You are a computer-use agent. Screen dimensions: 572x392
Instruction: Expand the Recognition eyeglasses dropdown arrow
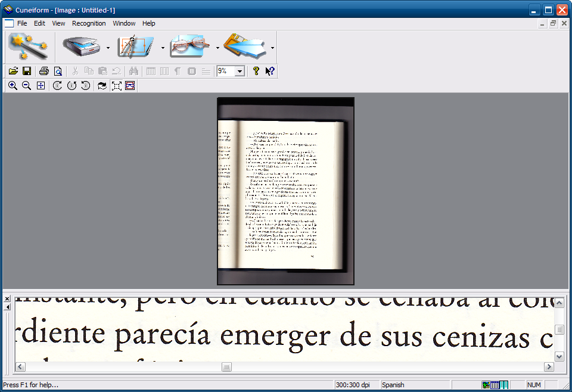pyautogui.click(x=217, y=48)
